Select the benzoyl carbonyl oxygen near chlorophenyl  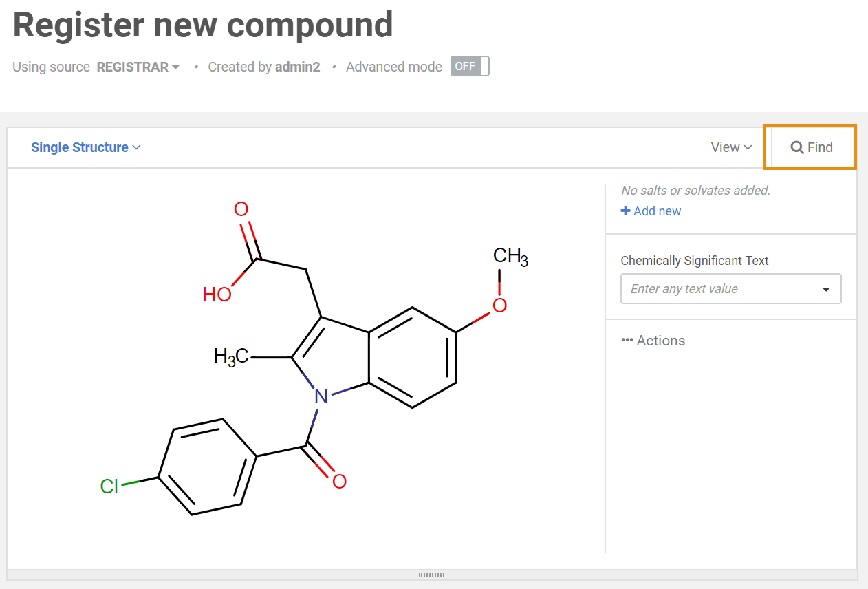(339, 481)
